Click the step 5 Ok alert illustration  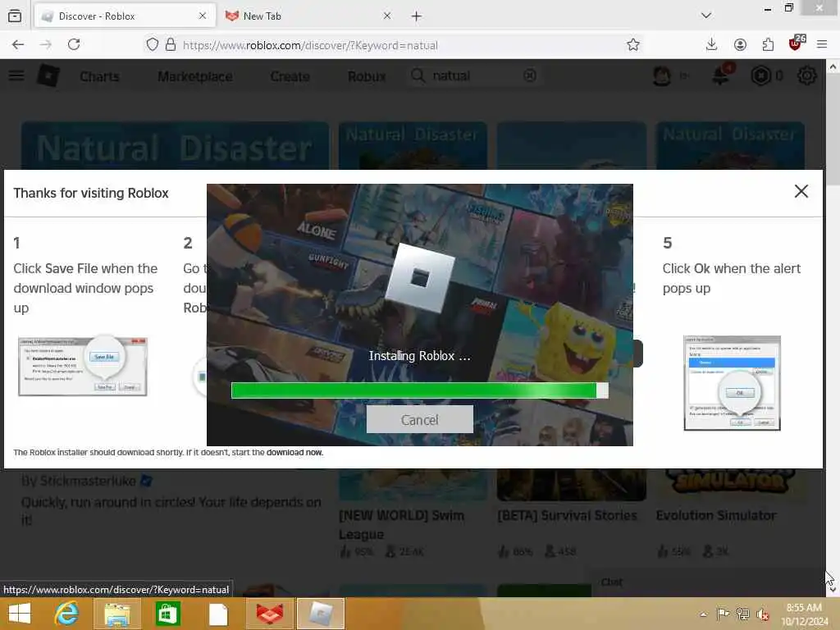click(732, 382)
